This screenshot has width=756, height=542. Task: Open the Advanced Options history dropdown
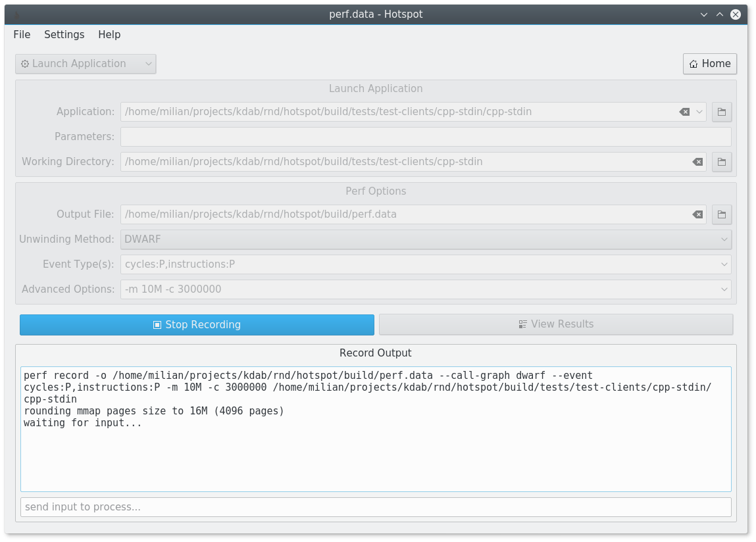coord(724,289)
